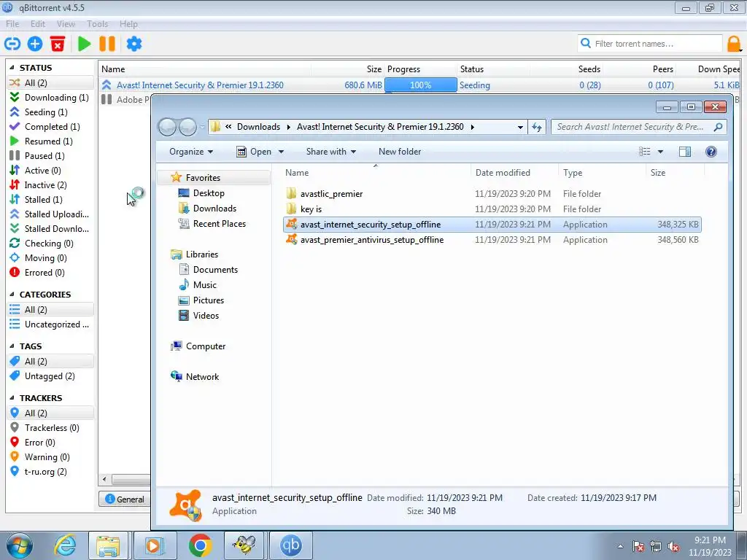Click the Search Avast! Internet Security field
747x560 pixels.
click(638, 127)
